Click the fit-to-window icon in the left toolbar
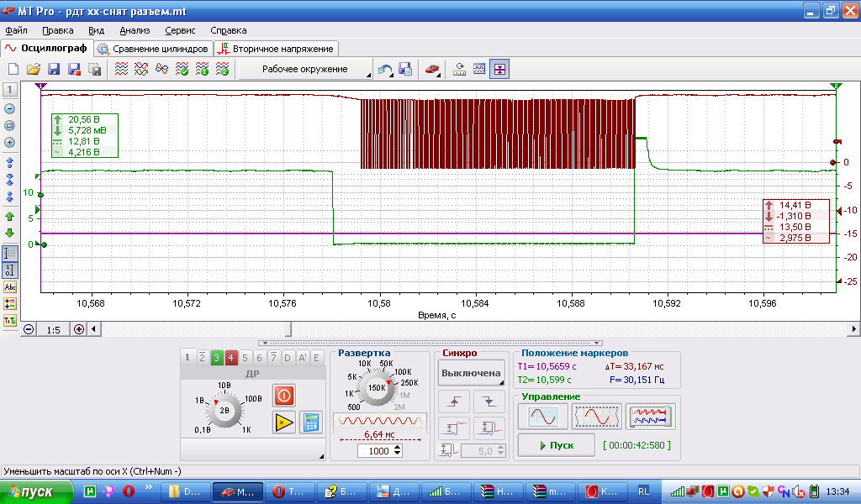The image size is (861, 504). (9, 126)
